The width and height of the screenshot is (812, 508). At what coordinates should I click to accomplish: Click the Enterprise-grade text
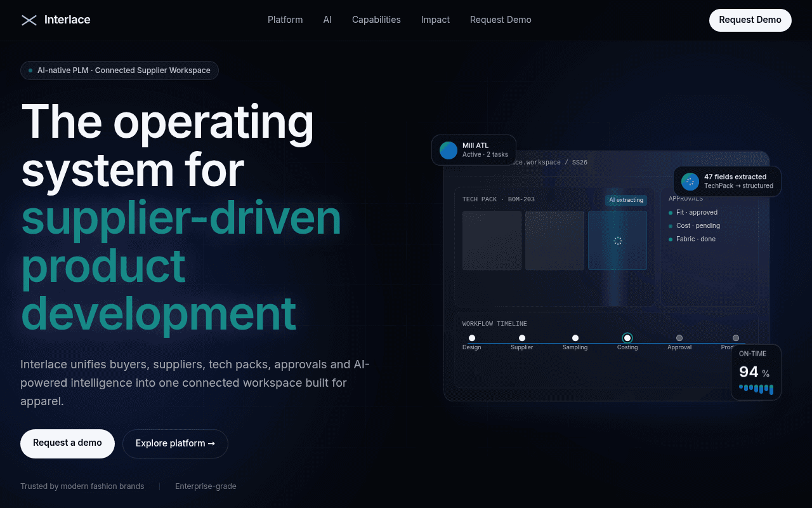(x=206, y=486)
